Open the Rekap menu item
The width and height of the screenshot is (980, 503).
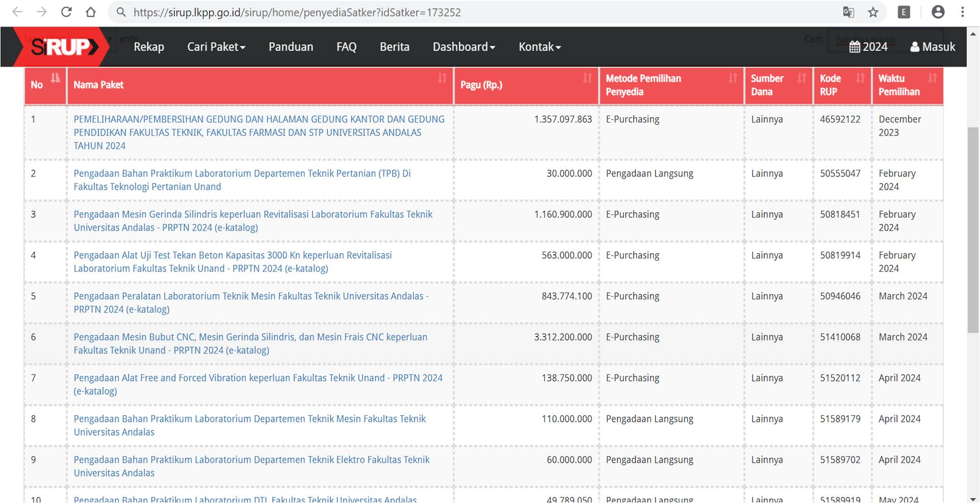click(149, 47)
